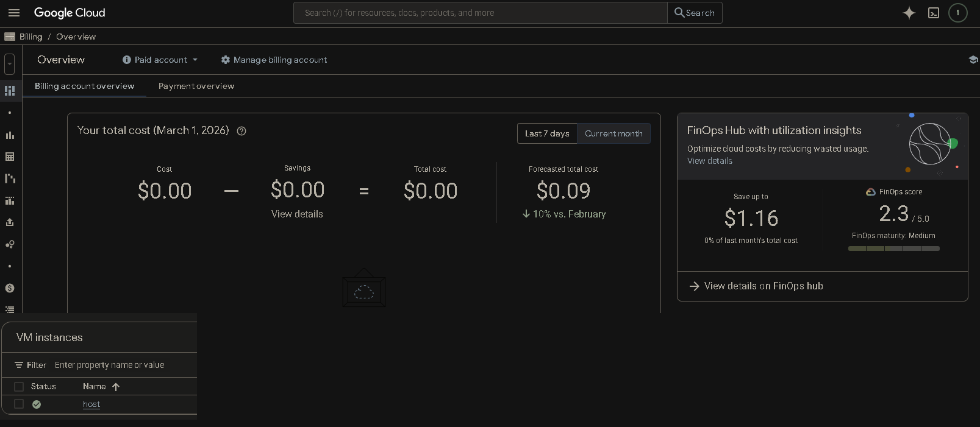The image size is (980, 427).
Task: Open the main navigation hamburger menu
Action: 14,13
